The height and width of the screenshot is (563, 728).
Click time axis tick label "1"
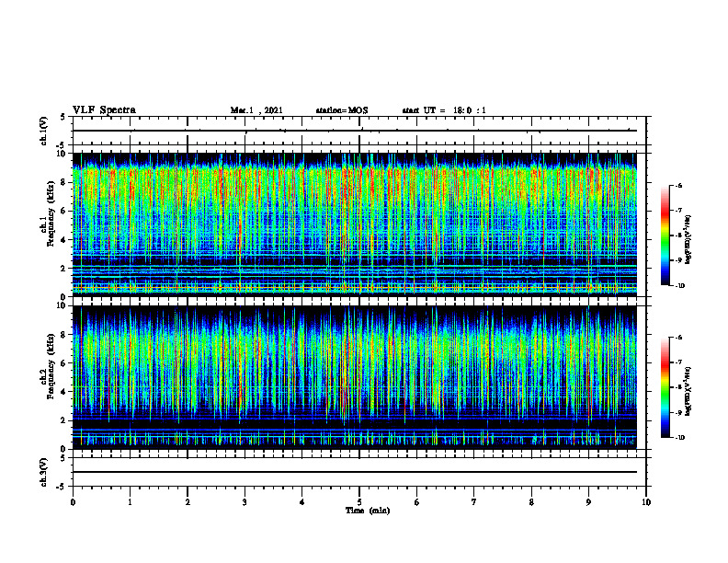coord(130,502)
